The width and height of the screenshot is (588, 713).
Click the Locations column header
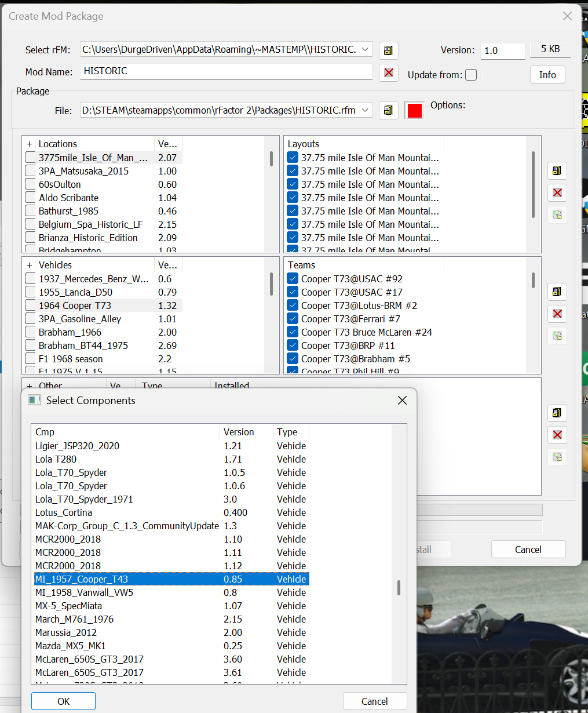tap(95, 144)
